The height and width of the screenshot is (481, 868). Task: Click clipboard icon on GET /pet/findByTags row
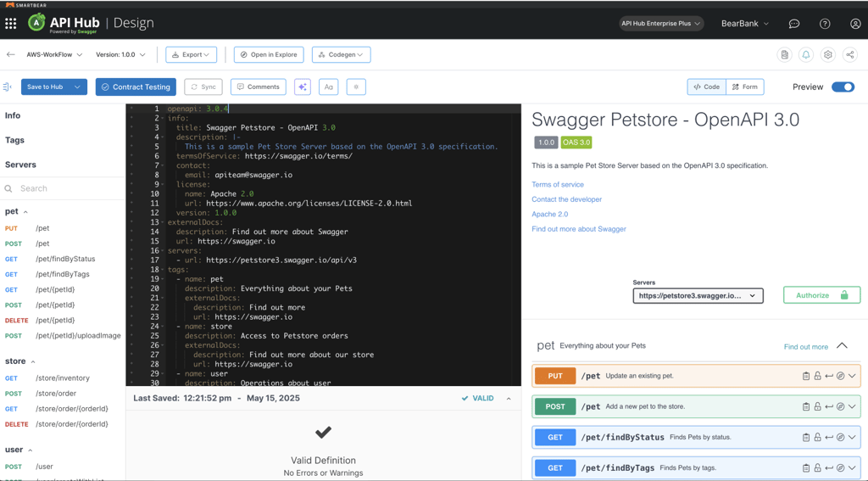(806, 468)
